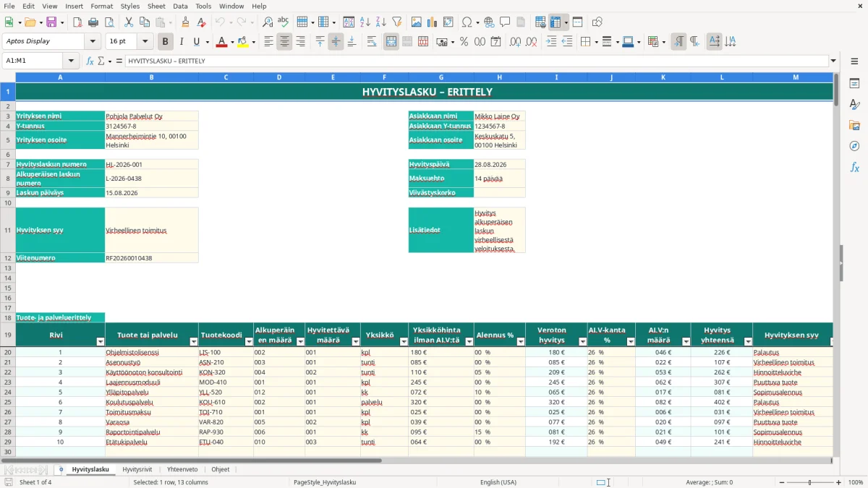The width and height of the screenshot is (868, 488).
Task: Click the status bar zoom slider handle
Action: [809, 482]
